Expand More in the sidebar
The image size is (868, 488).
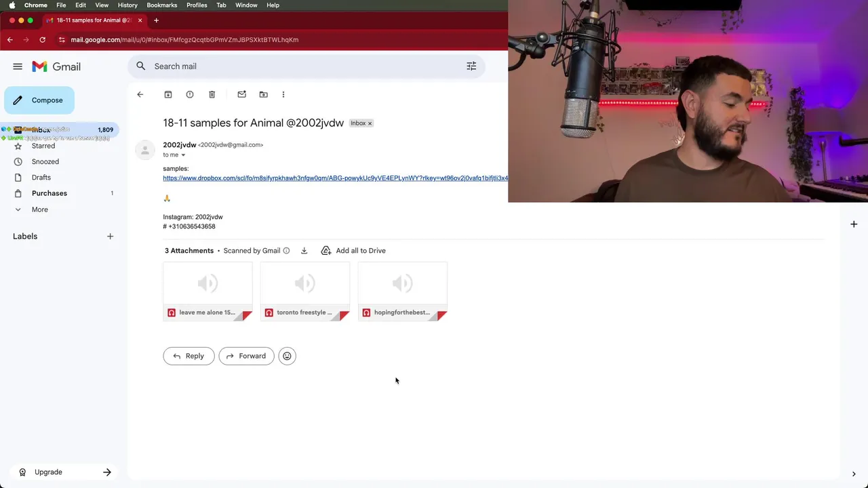tap(39, 209)
